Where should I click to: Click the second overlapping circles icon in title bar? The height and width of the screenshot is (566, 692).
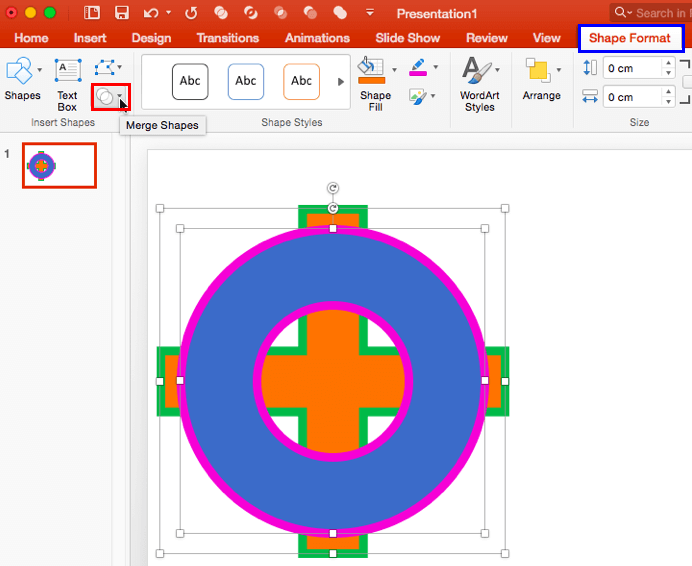(x=251, y=13)
